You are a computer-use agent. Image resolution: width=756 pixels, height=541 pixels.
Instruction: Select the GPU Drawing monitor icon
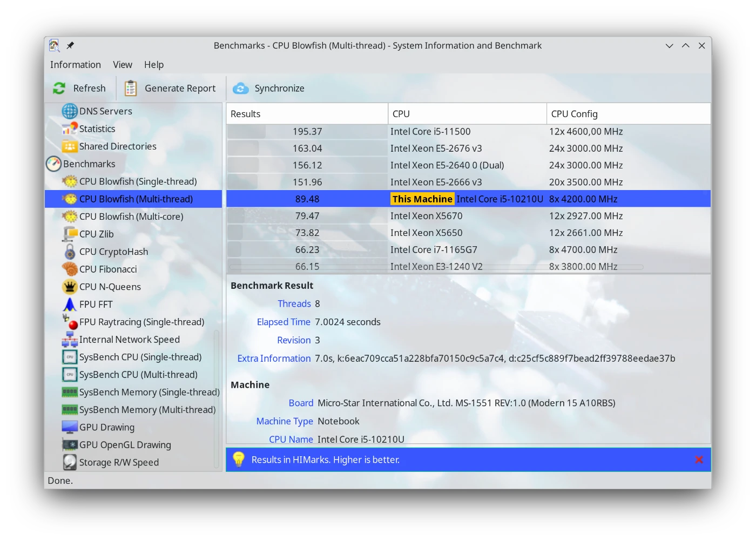click(70, 427)
